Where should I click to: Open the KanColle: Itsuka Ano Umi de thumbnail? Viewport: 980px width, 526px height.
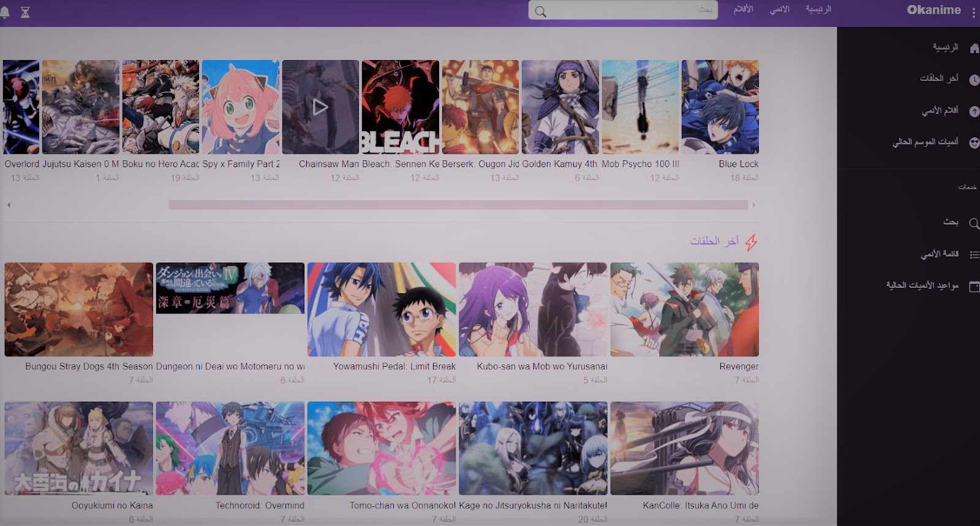click(x=685, y=448)
